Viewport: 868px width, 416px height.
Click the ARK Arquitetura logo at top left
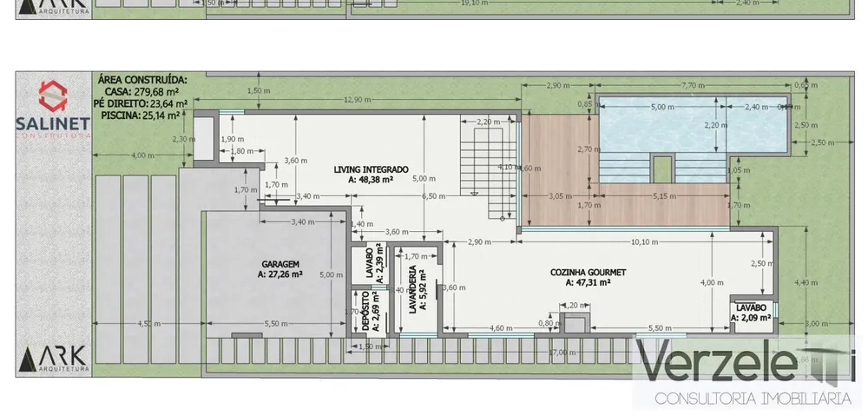54,7
